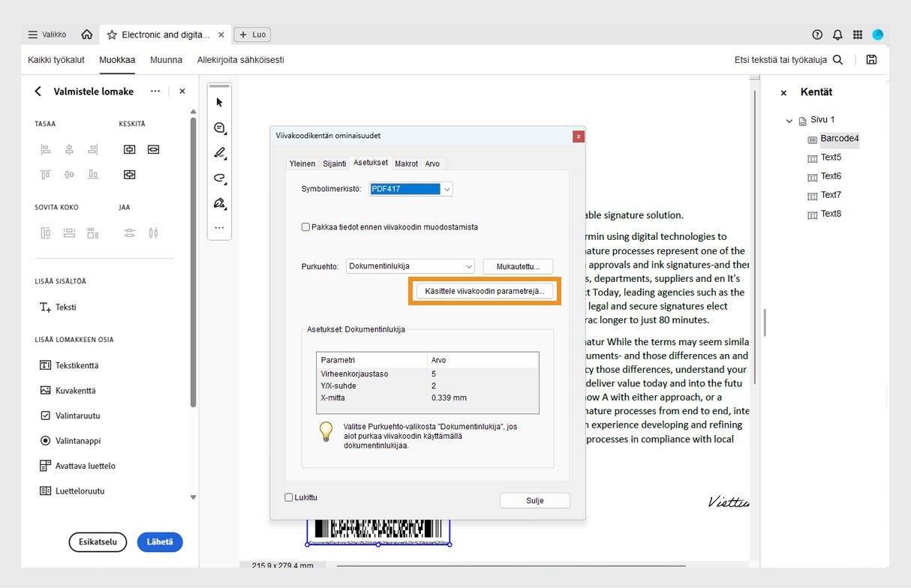Click the search magnifier icon
911x588 pixels.
click(837, 59)
